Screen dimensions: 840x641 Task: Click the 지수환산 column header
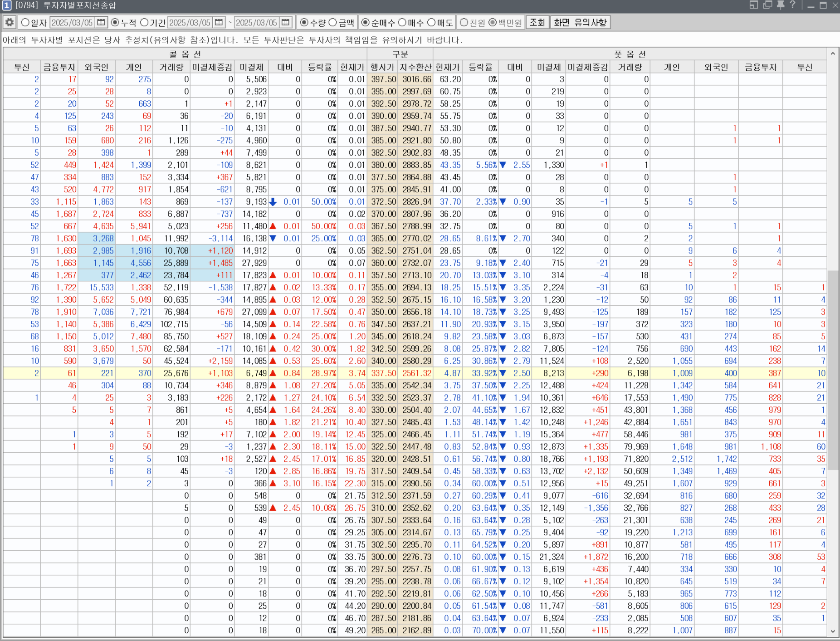click(x=415, y=67)
